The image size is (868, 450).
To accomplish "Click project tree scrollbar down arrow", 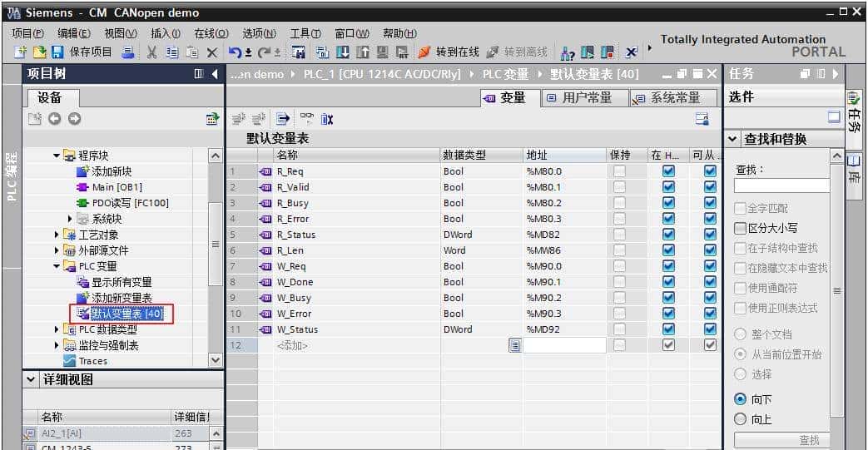I will [216, 360].
